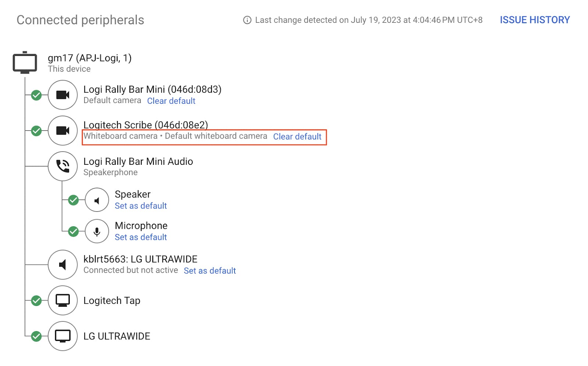Click Connected but not active status text
The height and width of the screenshot is (366, 588).
tap(130, 270)
